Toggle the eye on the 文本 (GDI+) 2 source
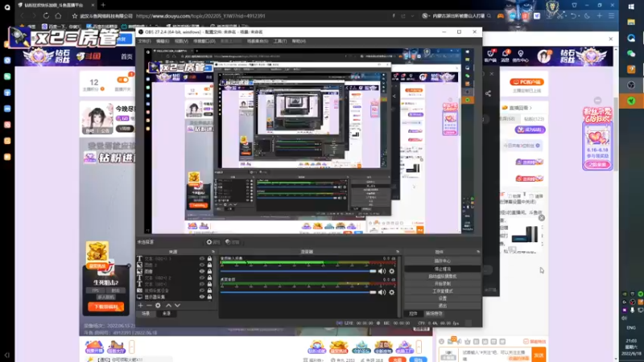Screen dimensions: 644x362 pyautogui.click(x=202, y=278)
